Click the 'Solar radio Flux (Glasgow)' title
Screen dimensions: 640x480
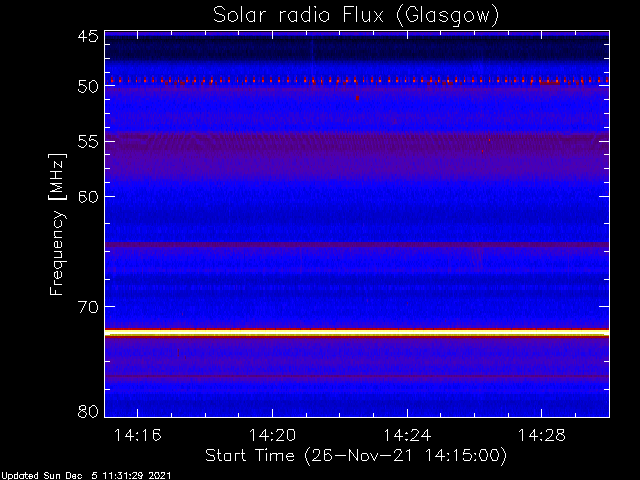coord(356,16)
